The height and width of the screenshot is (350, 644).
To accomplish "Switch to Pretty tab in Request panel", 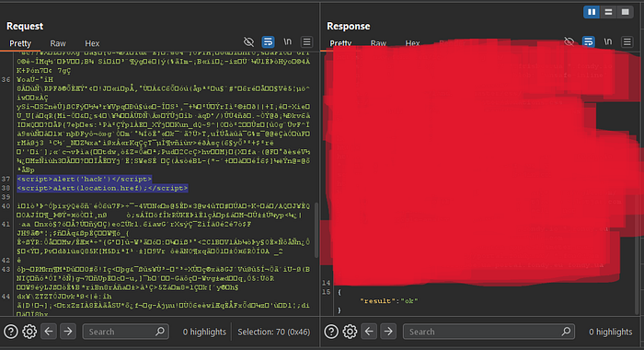I will (x=20, y=43).
